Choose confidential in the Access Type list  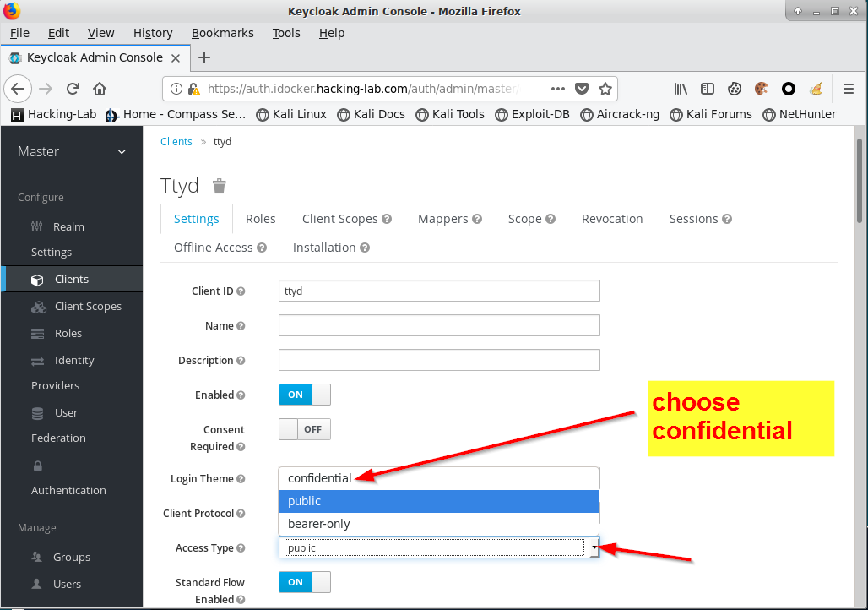(438, 478)
